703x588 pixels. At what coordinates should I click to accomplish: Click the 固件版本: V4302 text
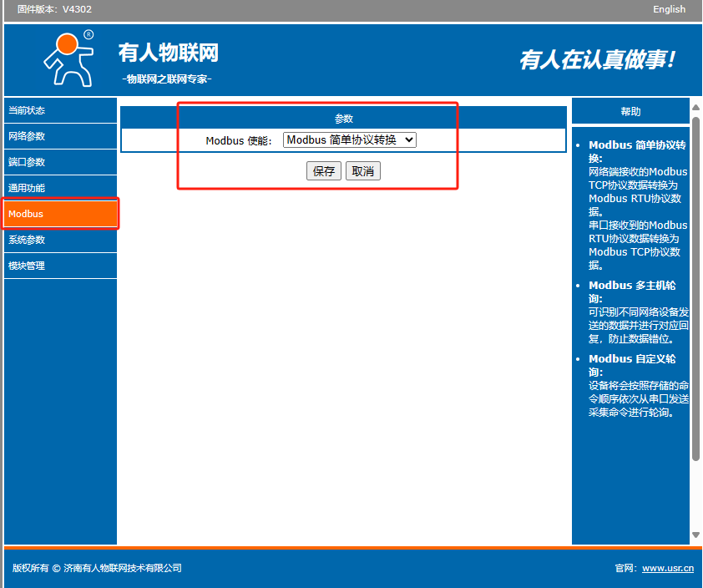click(54, 9)
